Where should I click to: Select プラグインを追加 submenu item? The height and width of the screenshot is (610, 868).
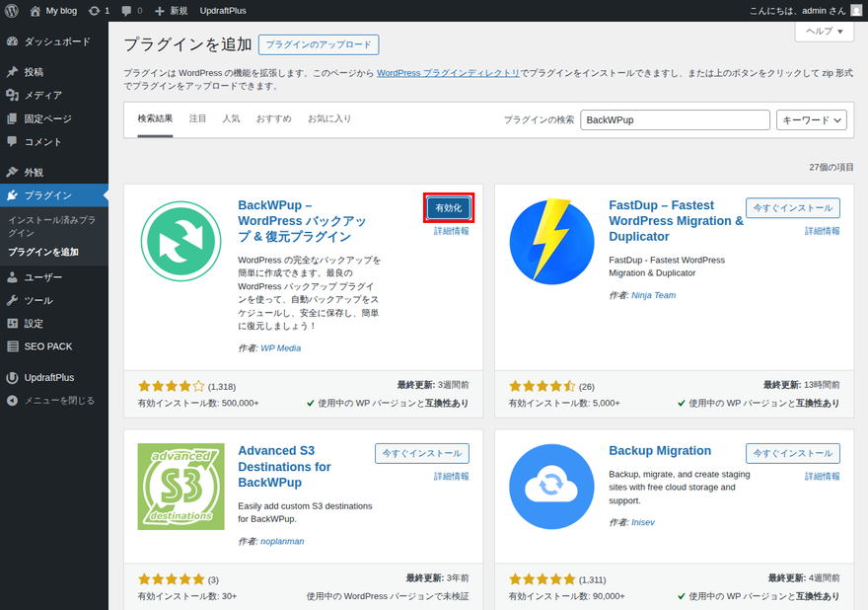pyautogui.click(x=43, y=252)
